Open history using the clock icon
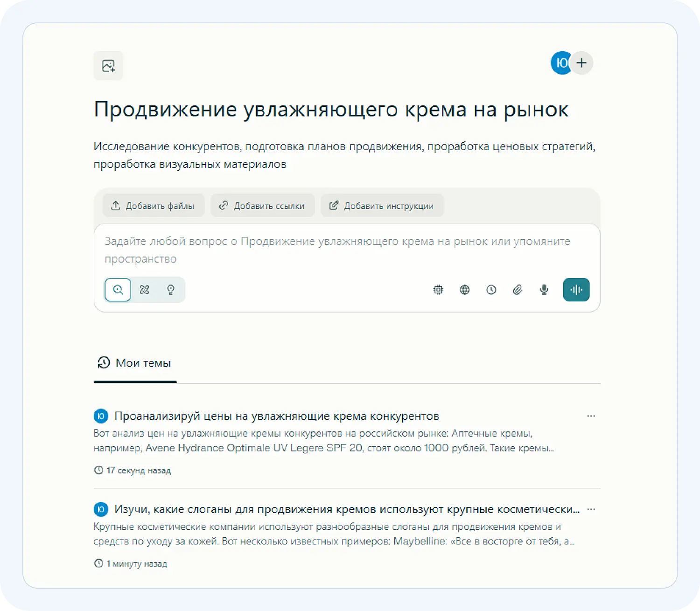Viewport: 700px width, 611px height. 491,290
